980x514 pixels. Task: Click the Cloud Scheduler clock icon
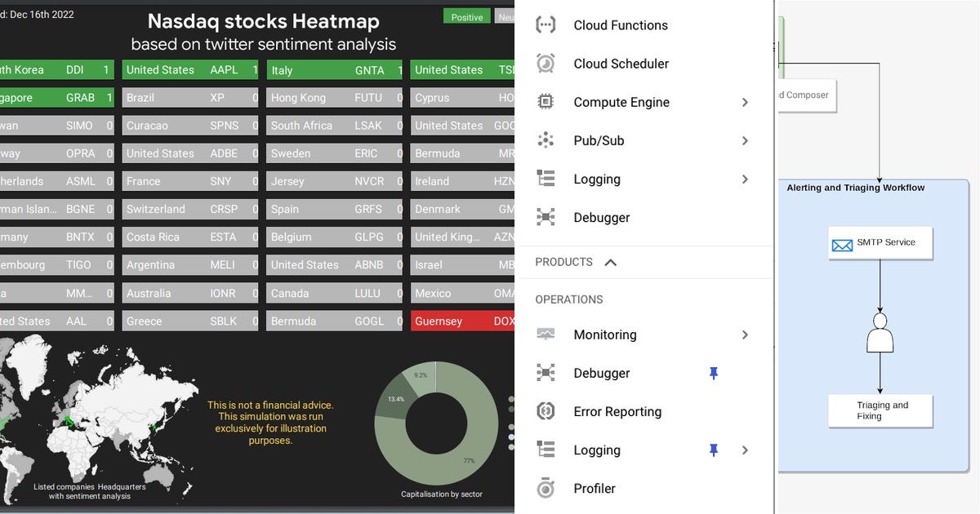[x=546, y=63]
